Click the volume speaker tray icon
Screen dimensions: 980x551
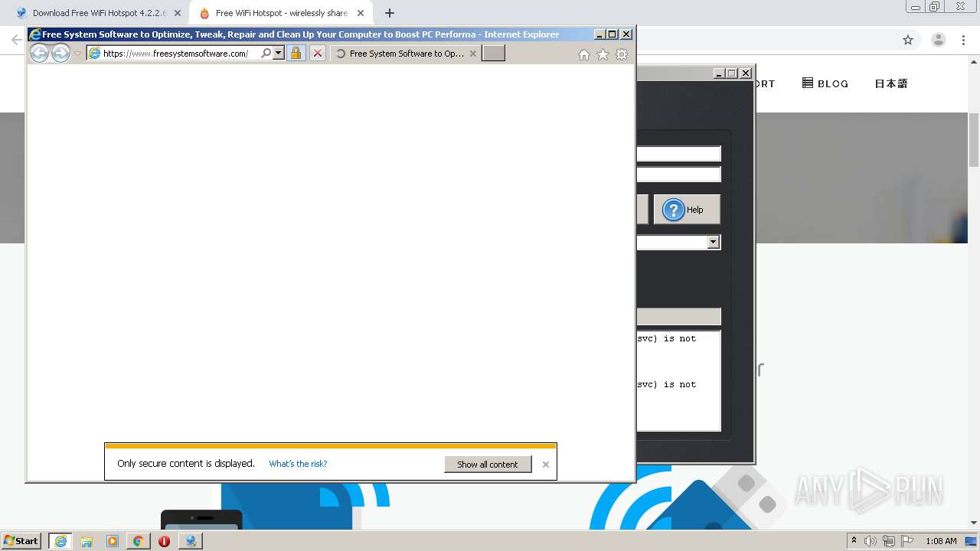(x=870, y=541)
